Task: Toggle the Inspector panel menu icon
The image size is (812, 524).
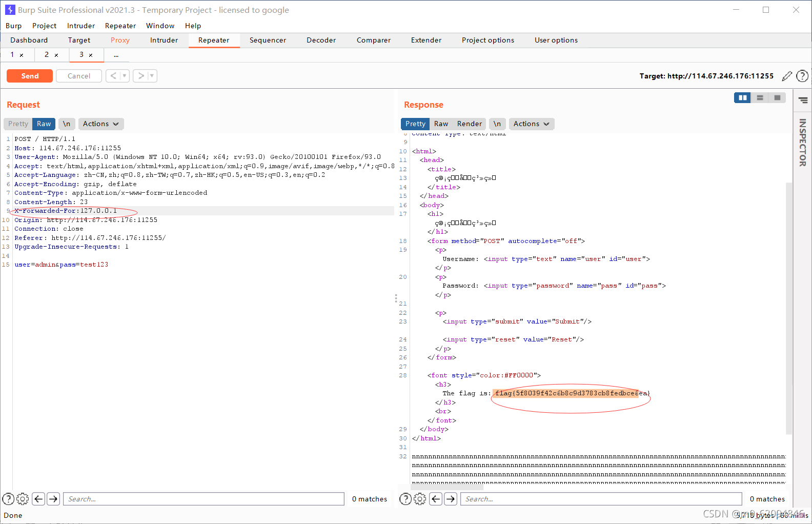Action: pos(803,100)
